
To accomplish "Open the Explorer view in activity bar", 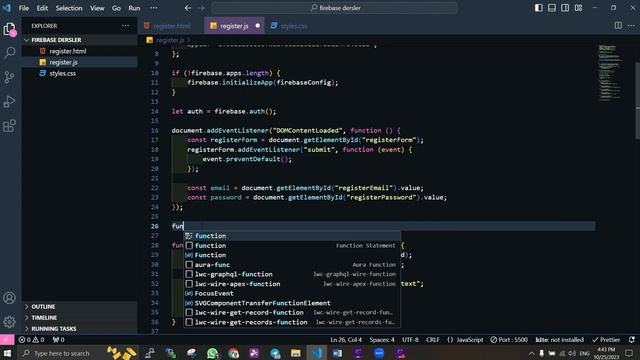I will tap(9, 29).
